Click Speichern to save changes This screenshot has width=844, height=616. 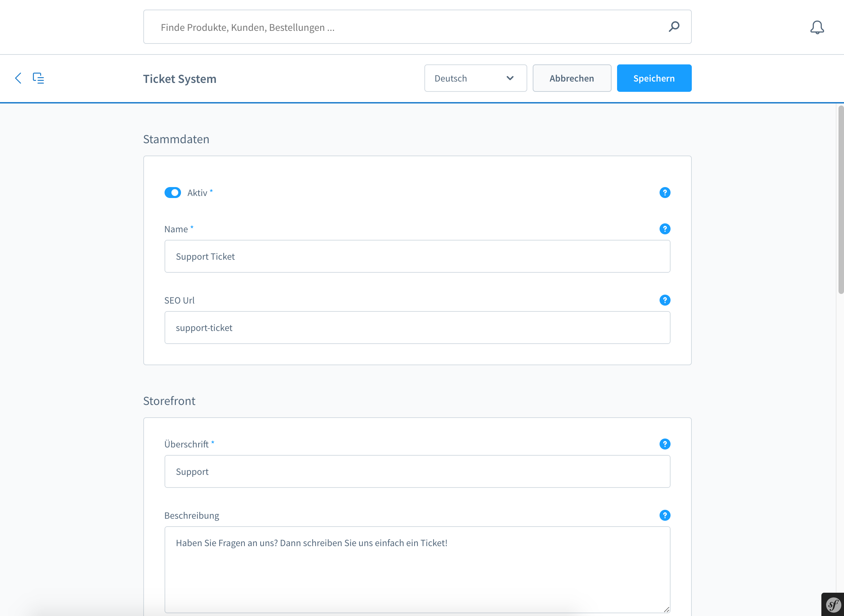654,78
